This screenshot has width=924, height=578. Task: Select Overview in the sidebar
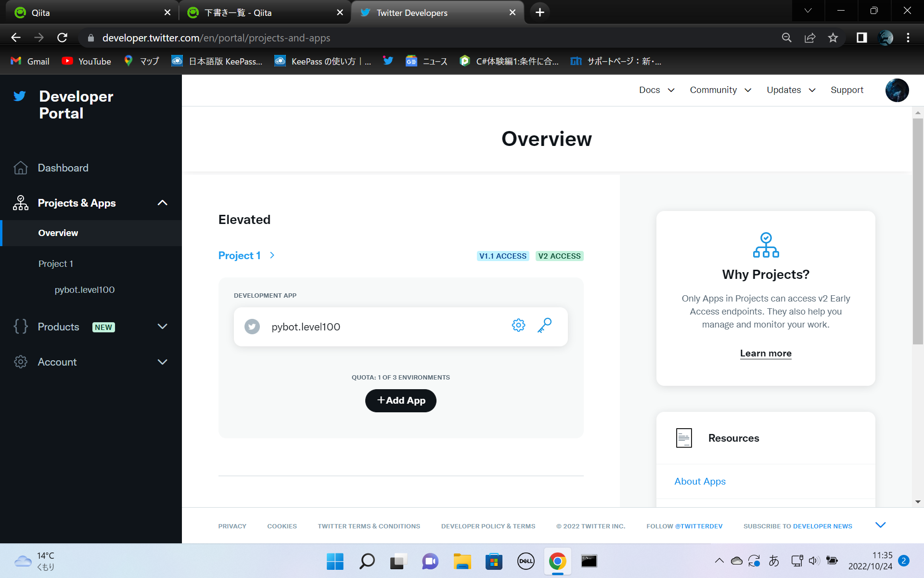[x=91, y=233]
